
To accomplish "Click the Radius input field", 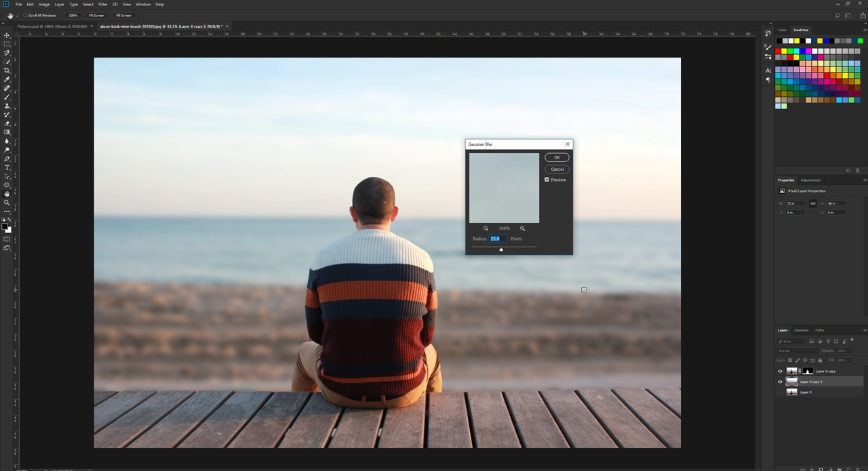I will click(498, 239).
